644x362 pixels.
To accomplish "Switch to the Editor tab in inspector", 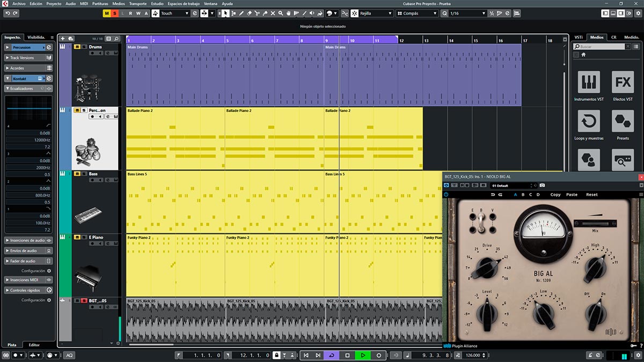I will [x=34, y=345].
